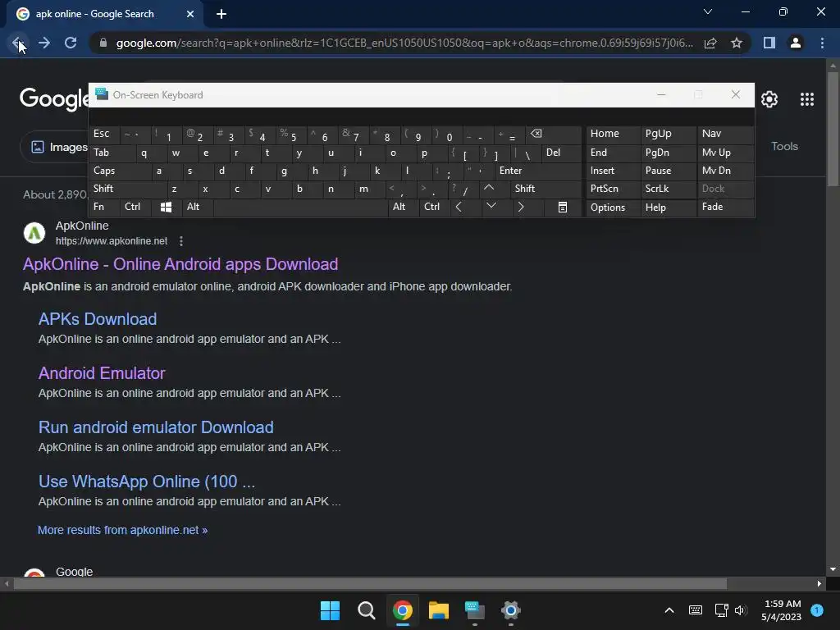Open the Android Emulator sitelink
This screenshot has height=630, width=840.
click(x=102, y=373)
